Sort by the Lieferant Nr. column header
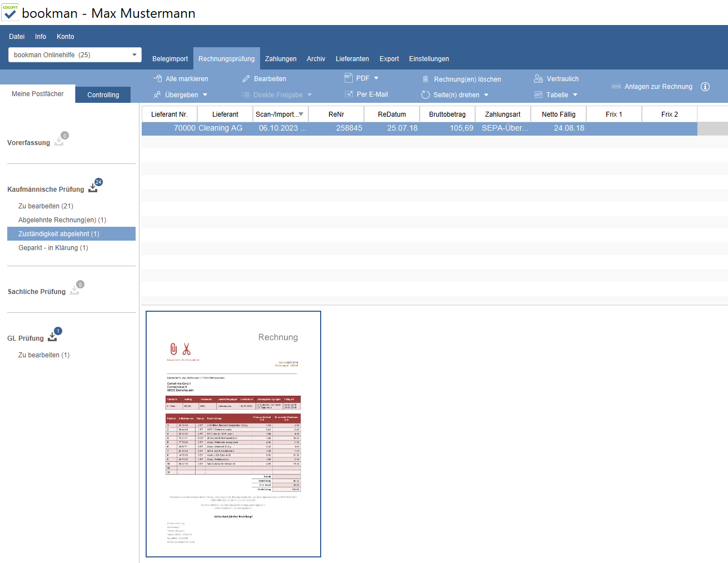The width and height of the screenshot is (728, 563). (x=169, y=114)
